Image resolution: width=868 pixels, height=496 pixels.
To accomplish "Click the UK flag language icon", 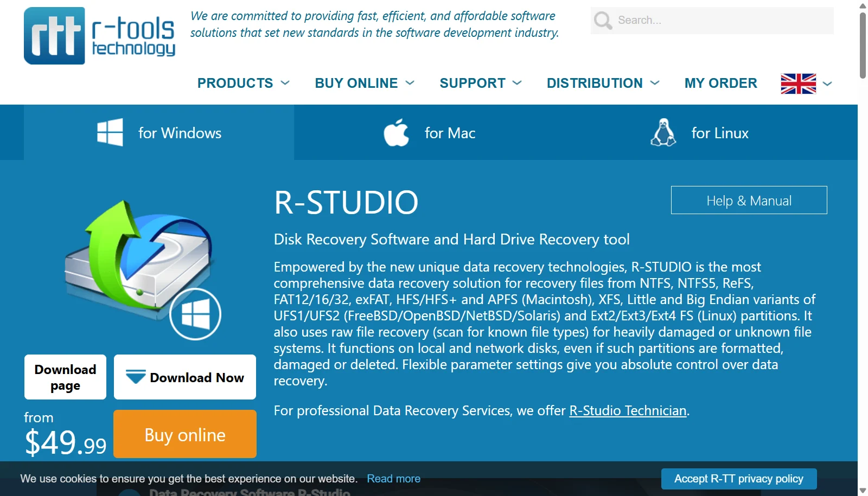I will click(798, 83).
